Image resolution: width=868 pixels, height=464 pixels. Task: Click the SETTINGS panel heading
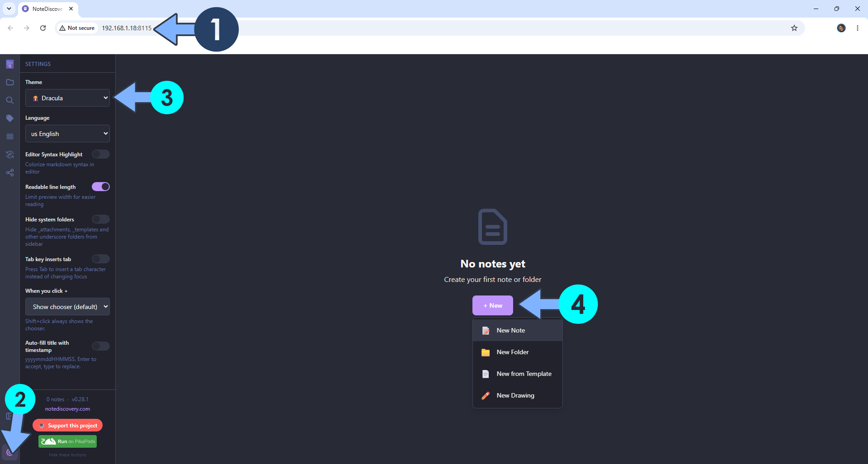click(x=38, y=64)
